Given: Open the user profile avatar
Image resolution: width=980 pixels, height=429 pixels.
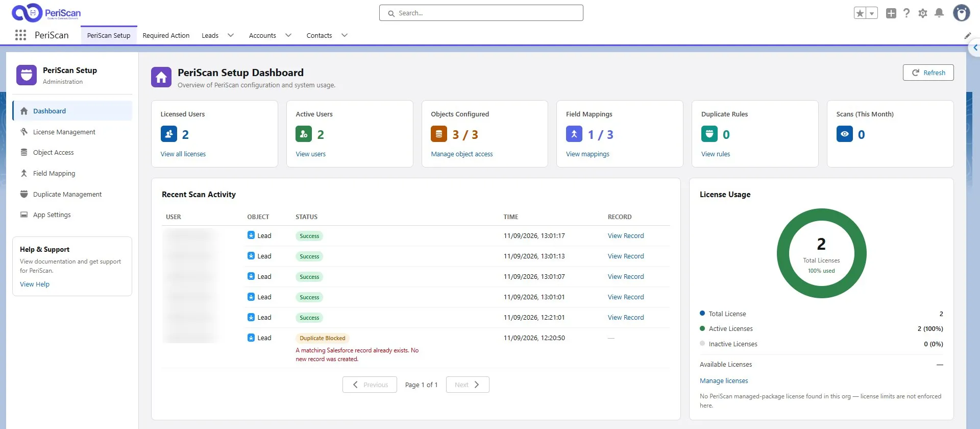Looking at the screenshot, I should [962, 13].
